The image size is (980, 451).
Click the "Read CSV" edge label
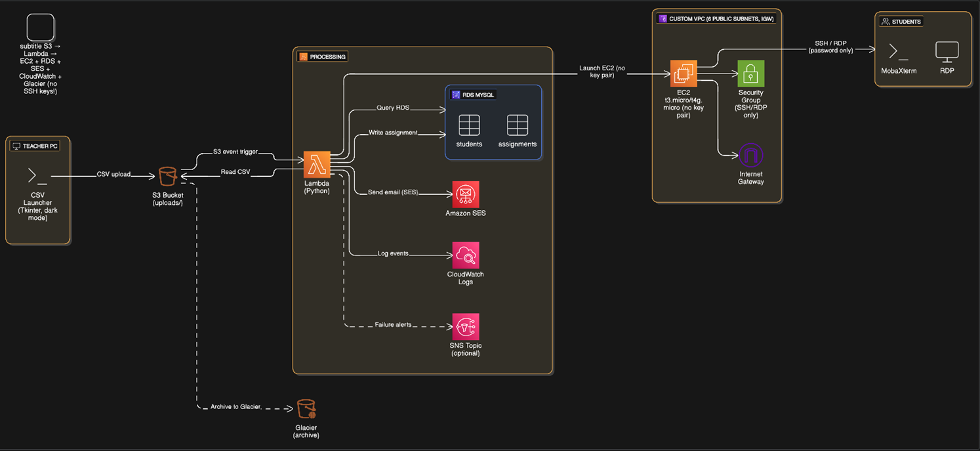[235, 172]
